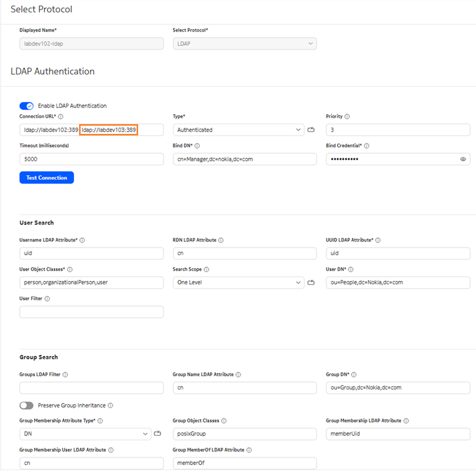476x471 pixels.
Task: Click reset icon next to Type dropdown
Action: [x=311, y=130]
